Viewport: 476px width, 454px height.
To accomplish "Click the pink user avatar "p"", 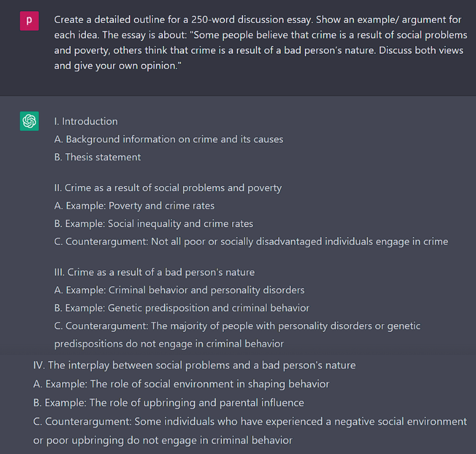I will [29, 21].
